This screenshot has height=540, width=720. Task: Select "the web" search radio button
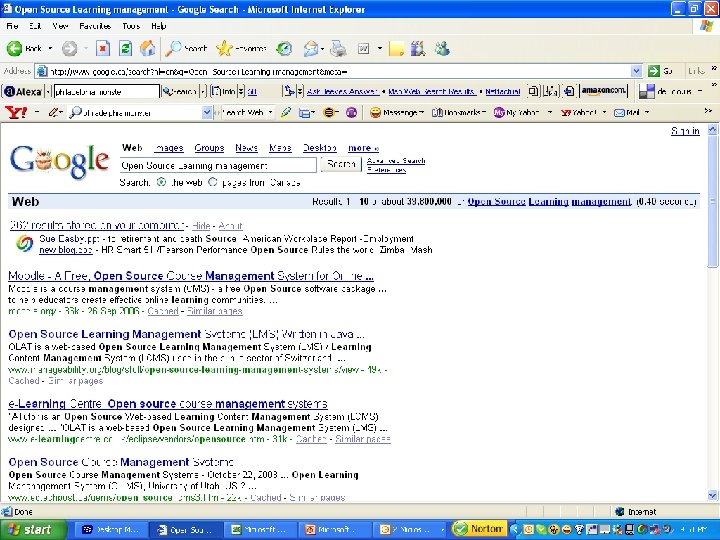[161, 182]
